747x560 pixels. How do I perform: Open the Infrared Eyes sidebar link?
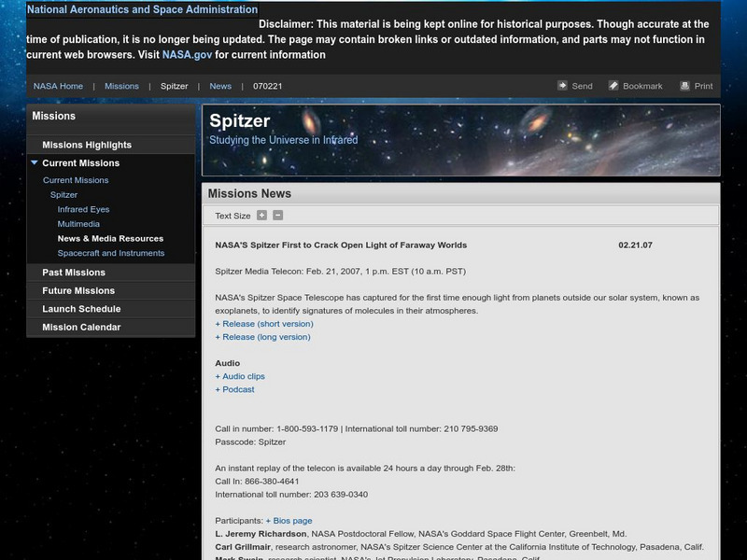83,209
